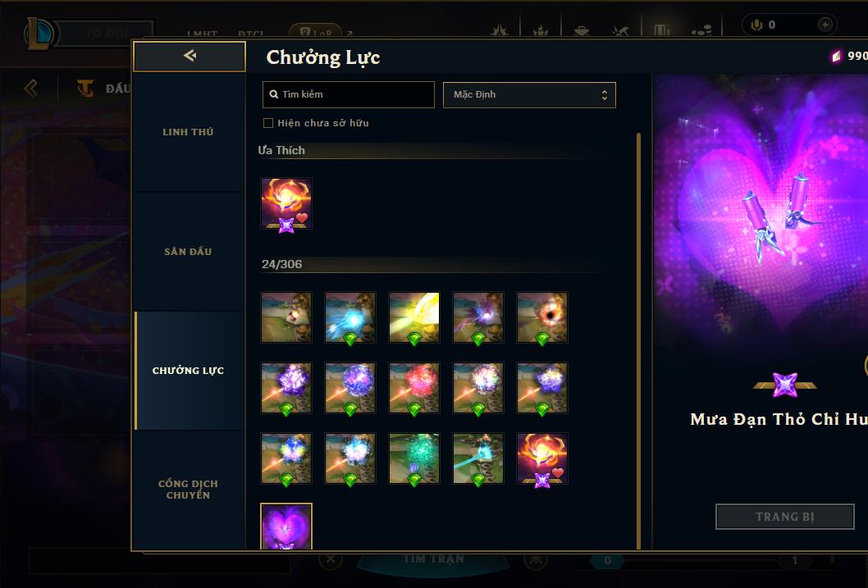
Task: Click the dropdown arrows on Mặc Định
Action: click(605, 95)
